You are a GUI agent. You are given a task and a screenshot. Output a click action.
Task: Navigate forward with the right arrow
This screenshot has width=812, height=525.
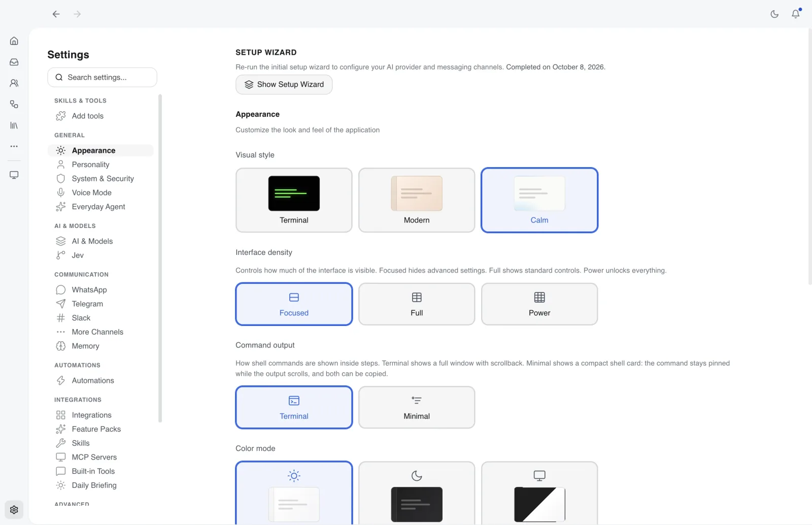pyautogui.click(x=77, y=14)
